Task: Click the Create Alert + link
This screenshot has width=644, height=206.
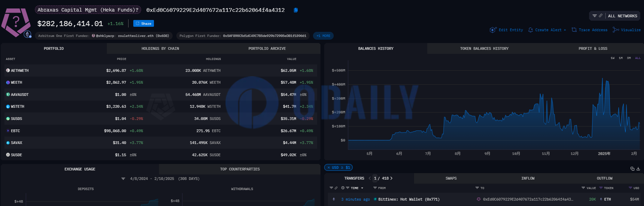Action: [x=550, y=30]
